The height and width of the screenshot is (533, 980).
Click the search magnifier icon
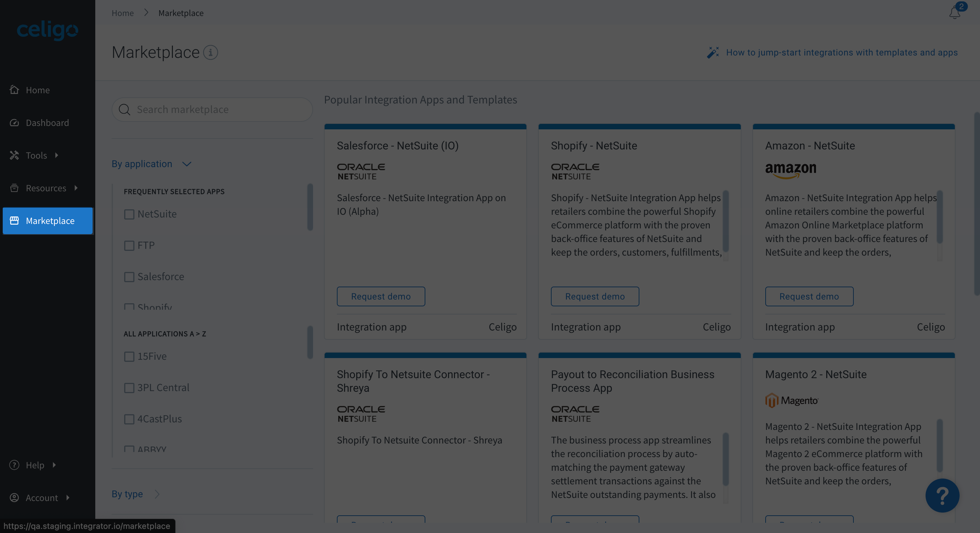click(125, 110)
